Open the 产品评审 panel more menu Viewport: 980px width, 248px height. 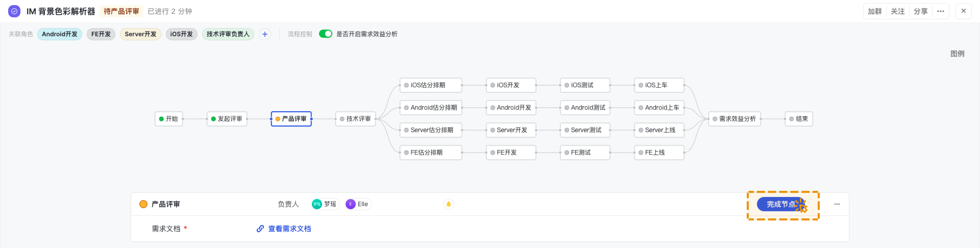click(x=837, y=204)
